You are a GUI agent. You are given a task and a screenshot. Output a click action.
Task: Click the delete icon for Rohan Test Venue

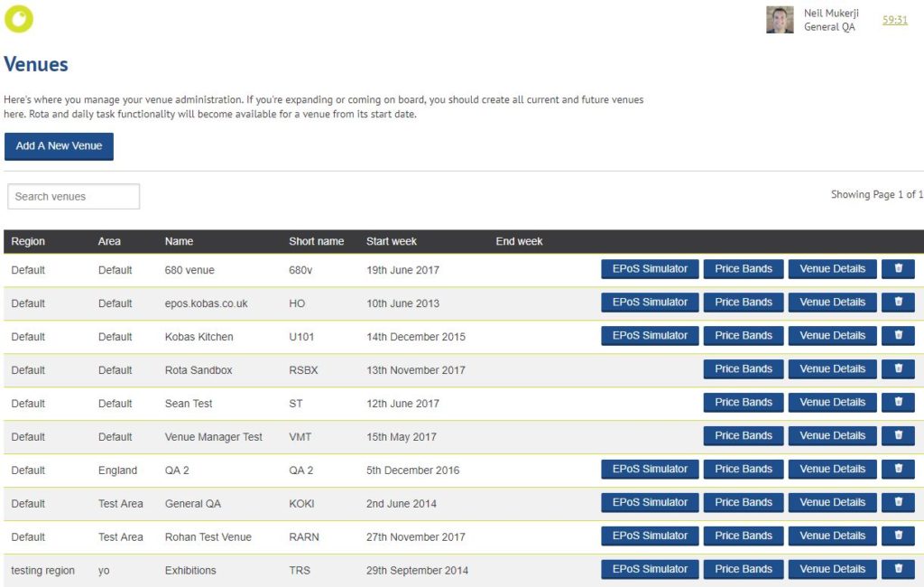[898, 536]
